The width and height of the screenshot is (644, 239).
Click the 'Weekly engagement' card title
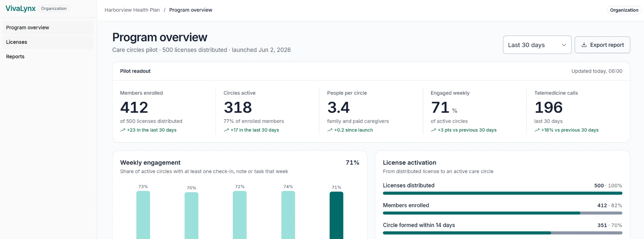[150, 163]
